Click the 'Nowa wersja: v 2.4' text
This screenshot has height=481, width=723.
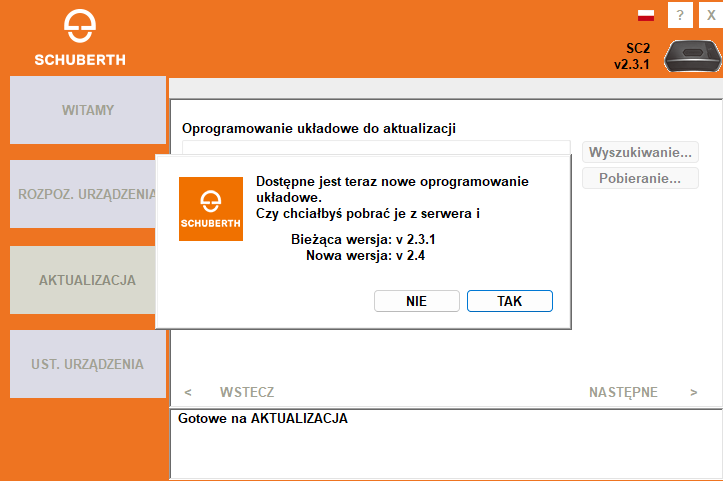(365, 255)
